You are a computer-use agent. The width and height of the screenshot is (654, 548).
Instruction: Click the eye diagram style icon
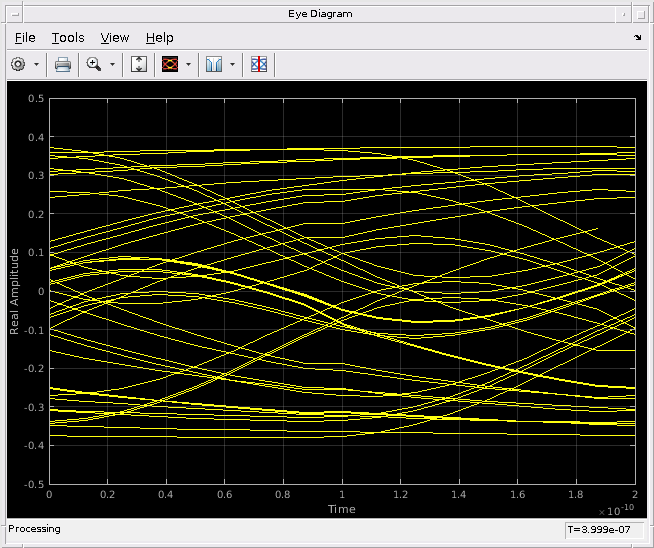pyautogui.click(x=170, y=64)
